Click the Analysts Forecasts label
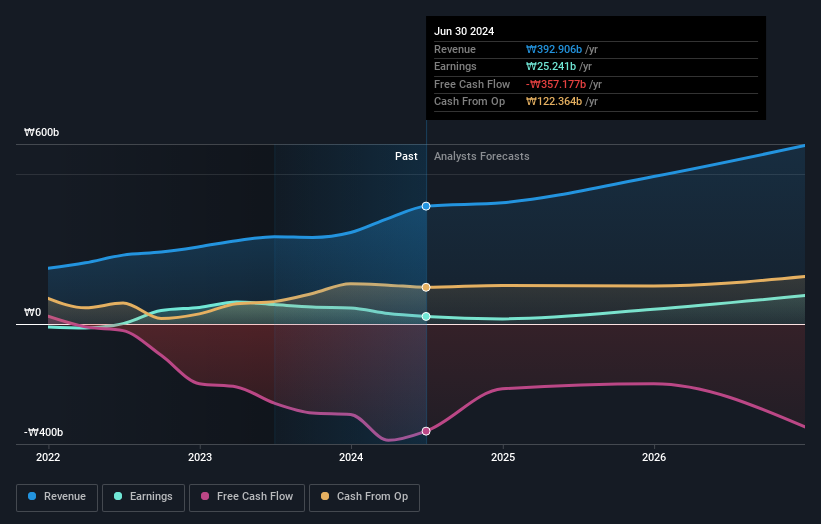This screenshot has height=524, width=821. (x=482, y=157)
